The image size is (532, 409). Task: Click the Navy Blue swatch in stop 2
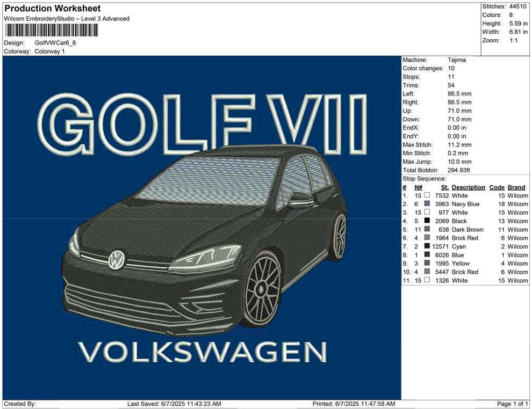427,203
